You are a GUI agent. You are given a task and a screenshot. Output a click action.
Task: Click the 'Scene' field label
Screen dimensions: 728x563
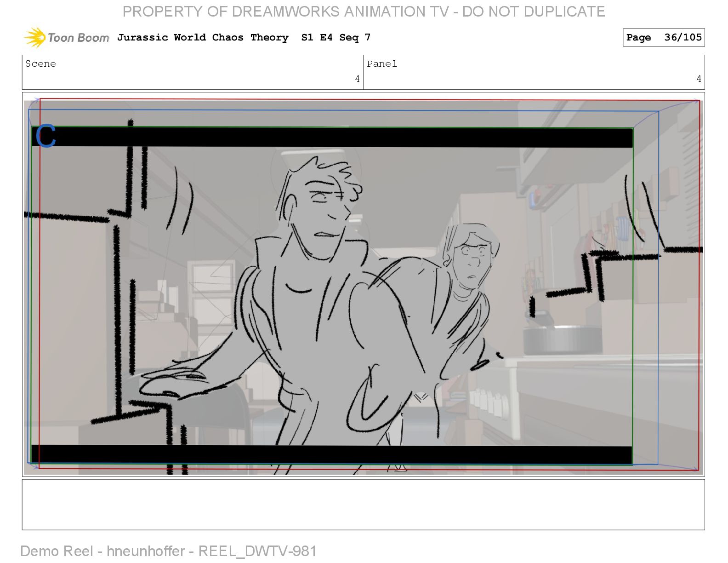[x=40, y=64]
